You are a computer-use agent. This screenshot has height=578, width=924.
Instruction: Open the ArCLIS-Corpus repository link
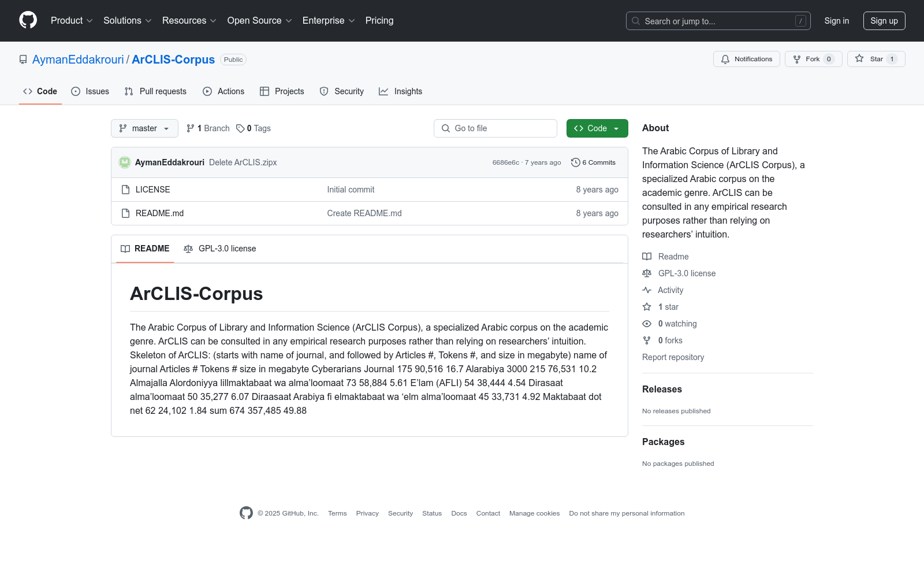tap(173, 60)
